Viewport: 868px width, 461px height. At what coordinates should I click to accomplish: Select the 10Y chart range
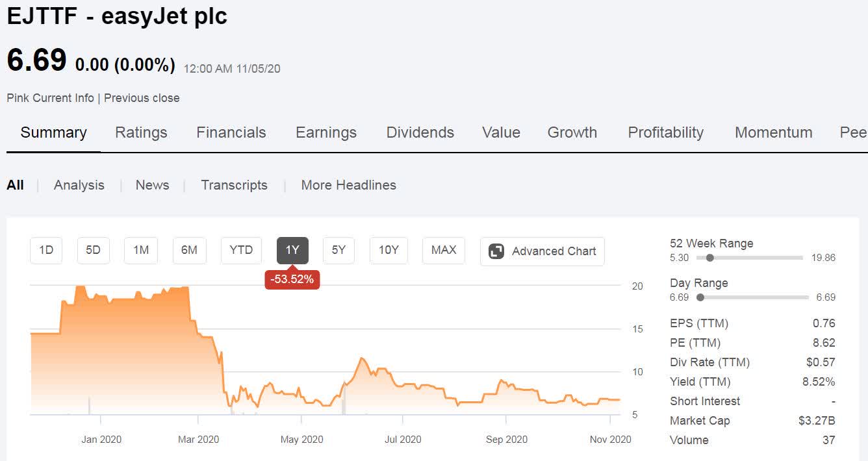point(389,251)
